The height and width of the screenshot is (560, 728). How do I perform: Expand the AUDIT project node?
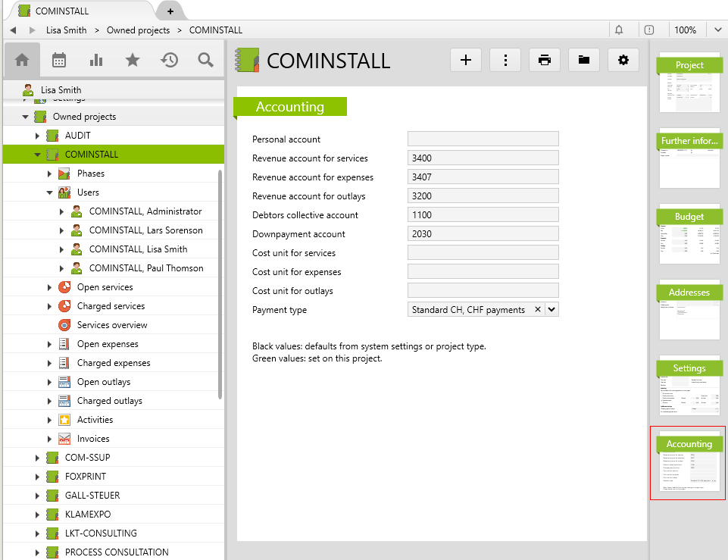click(37, 136)
